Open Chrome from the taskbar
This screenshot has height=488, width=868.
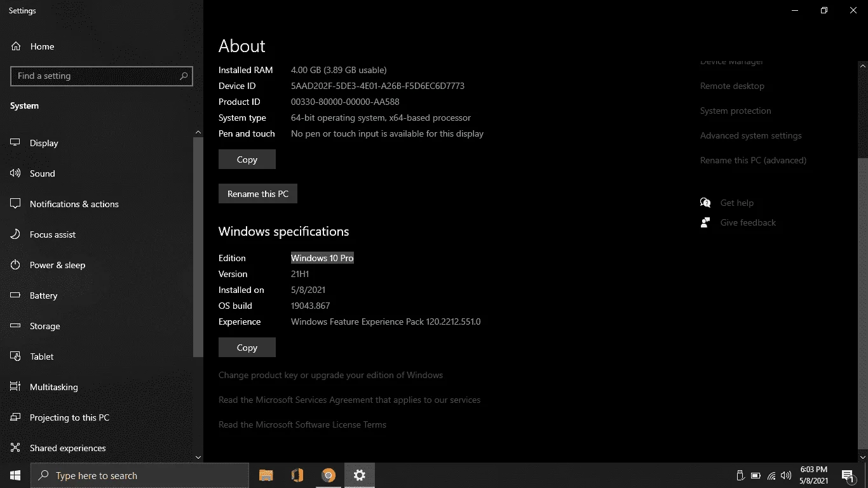click(x=329, y=475)
